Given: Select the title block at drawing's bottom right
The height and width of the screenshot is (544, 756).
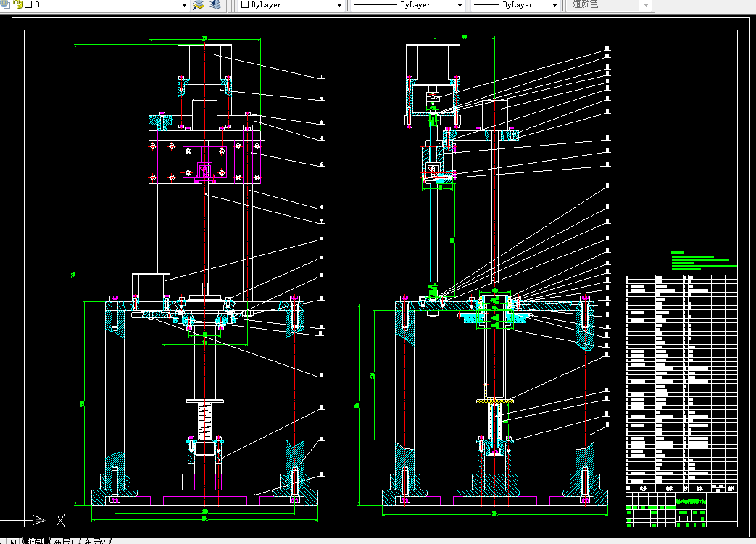Looking at the screenshot, I should coord(682,509).
